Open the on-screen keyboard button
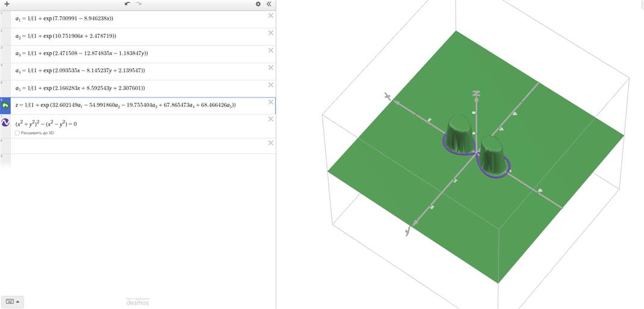Viewport: 644px width, 309px height. click(10, 302)
